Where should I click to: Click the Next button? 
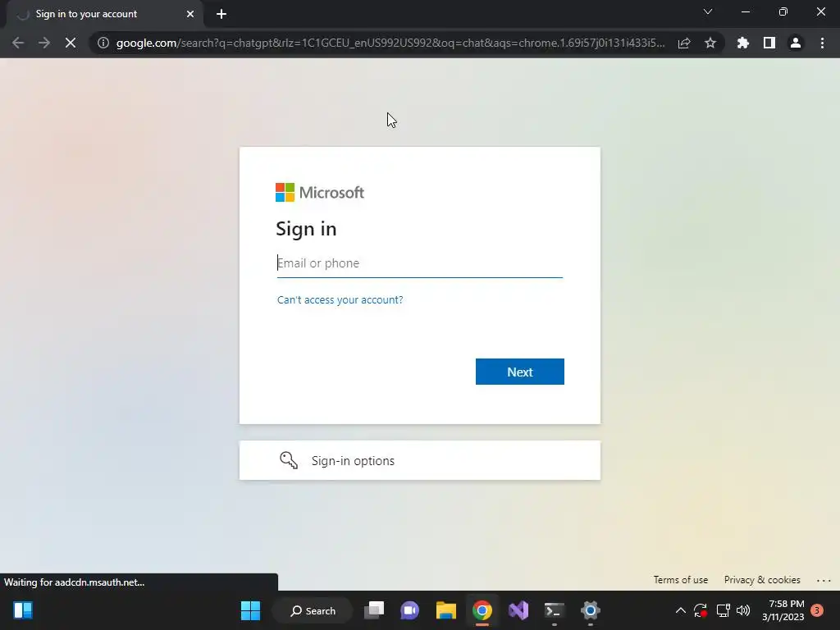pos(519,372)
